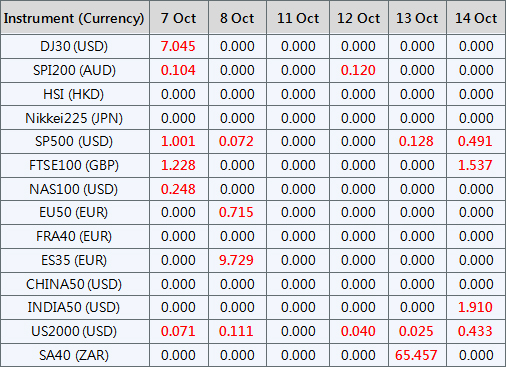The image size is (506, 367).
Task: Click the DJ30 (USD) row label
Action: 74,46
